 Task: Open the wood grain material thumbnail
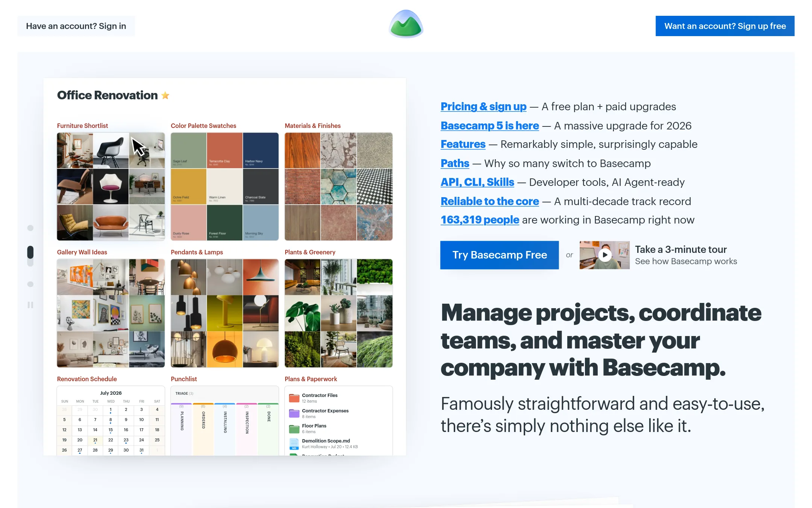(302, 150)
